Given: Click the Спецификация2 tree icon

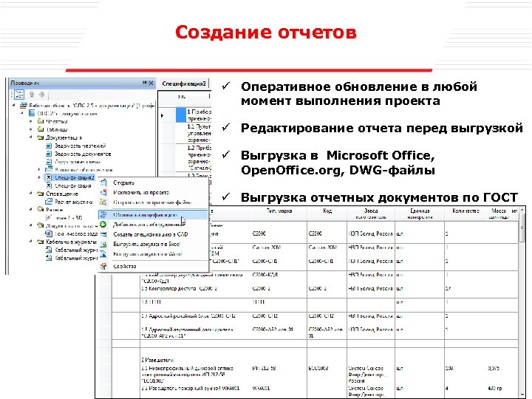Looking at the screenshot, I should tap(49, 177).
